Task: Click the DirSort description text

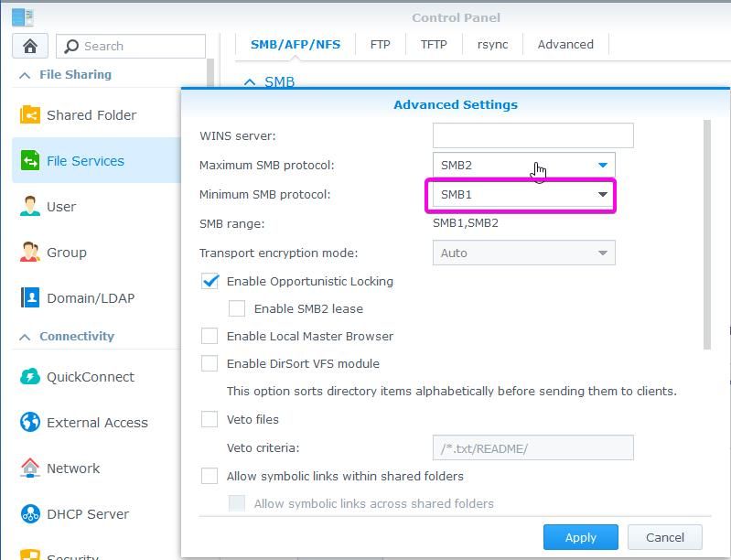Action: (451, 391)
